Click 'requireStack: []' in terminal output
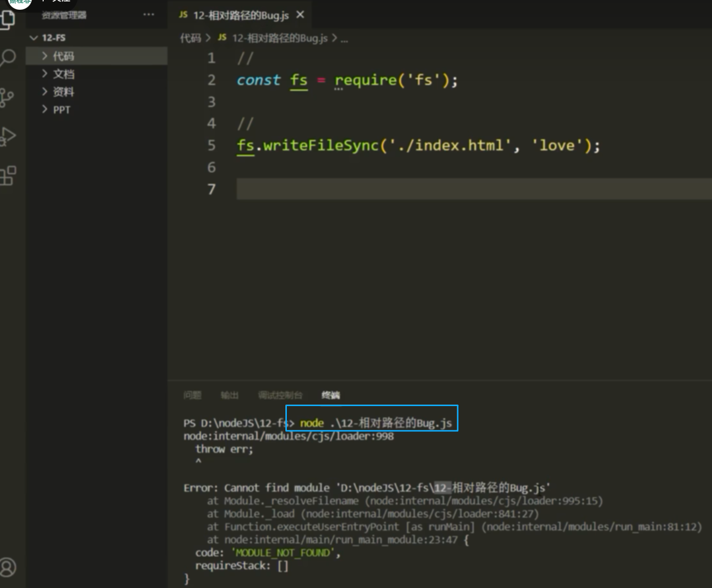Screen dimensions: 712x588 [x=242, y=566]
